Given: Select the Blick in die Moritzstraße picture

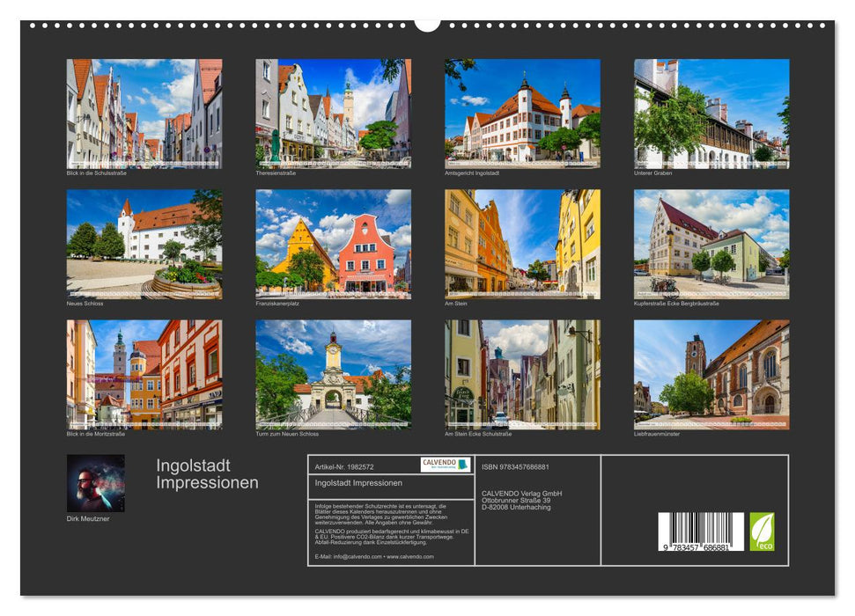Looking at the screenshot, I should click(147, 374).
